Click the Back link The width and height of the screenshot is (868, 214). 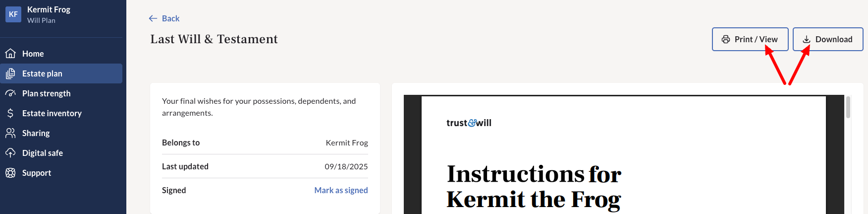(x=170, y=18)
